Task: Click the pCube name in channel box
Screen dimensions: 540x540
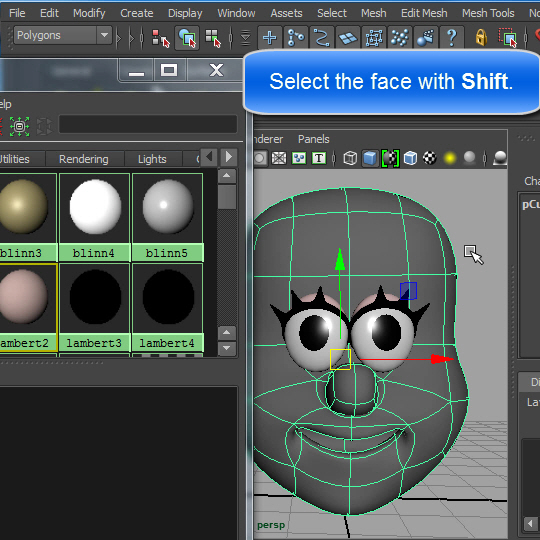Action: 531,205
